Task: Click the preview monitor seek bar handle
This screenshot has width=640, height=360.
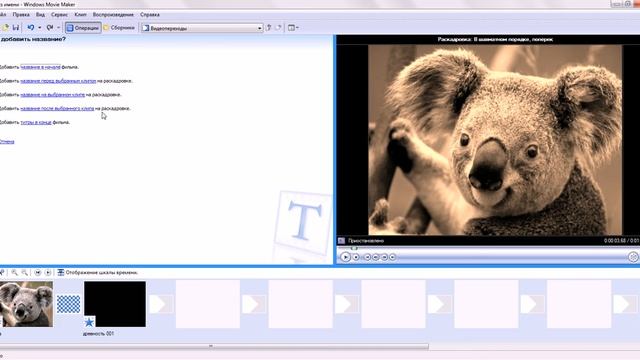Action: [354, 248]
